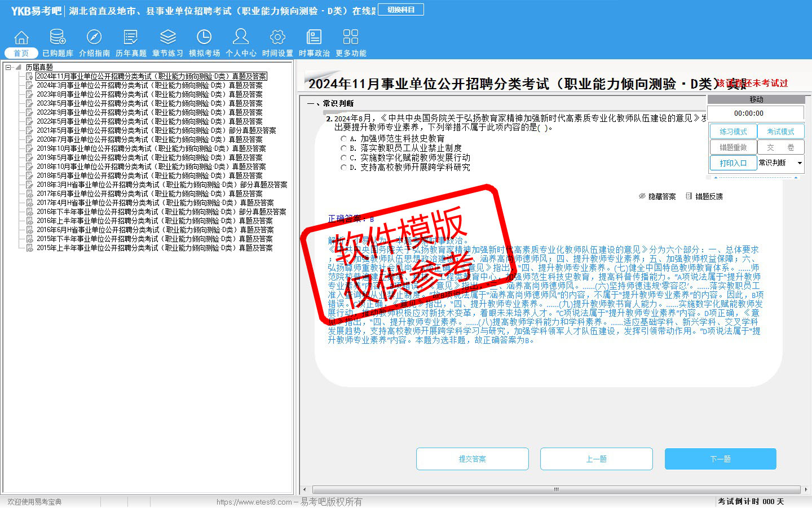Open the 2018年3月H省 exam tree row
The height and width of the screenshot is (508, 812).
click(162, 185)
